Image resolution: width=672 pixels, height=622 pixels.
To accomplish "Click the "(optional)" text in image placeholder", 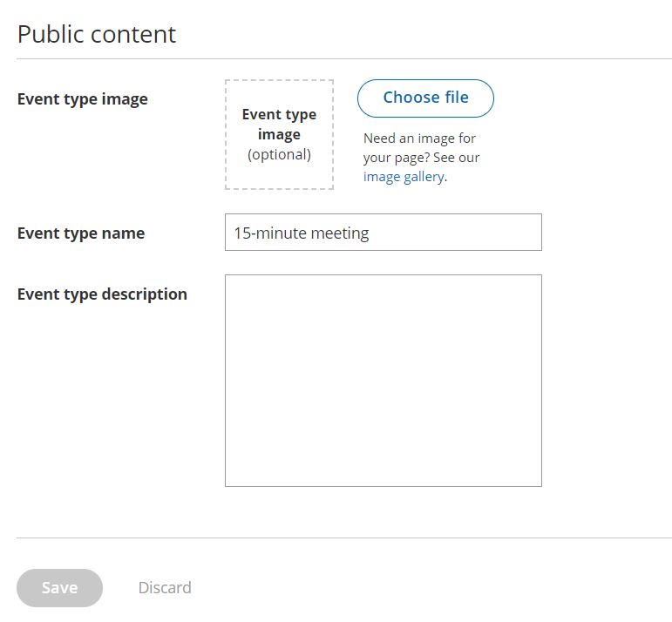I will [279, 155].
